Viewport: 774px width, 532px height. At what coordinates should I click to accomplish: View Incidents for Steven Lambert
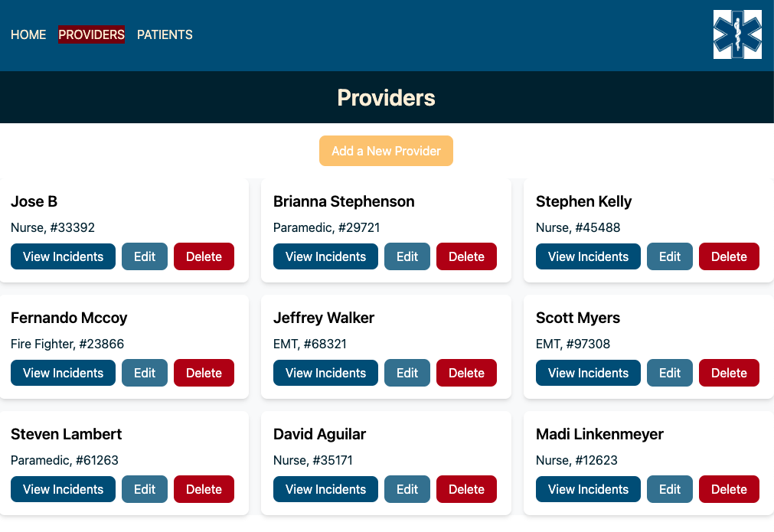pyautogui.click(x=63, y=489)
